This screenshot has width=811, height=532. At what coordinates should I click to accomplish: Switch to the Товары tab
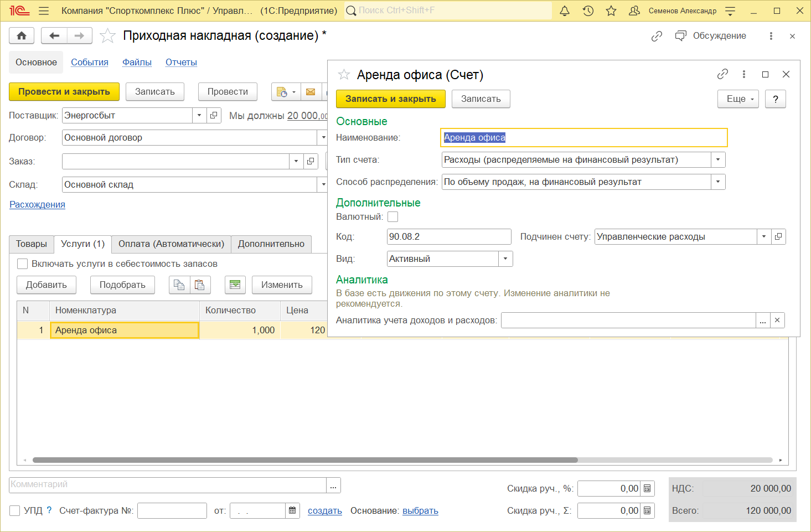32,244
